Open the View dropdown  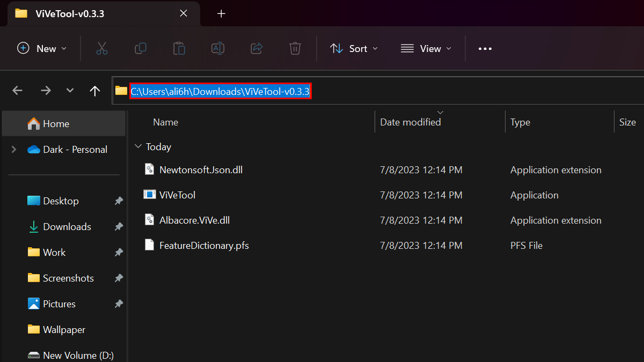click(x=426, y=48)
